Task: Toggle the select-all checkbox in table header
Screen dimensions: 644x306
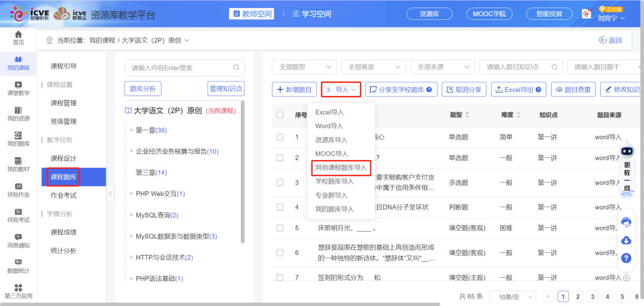Action: point(280,115)
